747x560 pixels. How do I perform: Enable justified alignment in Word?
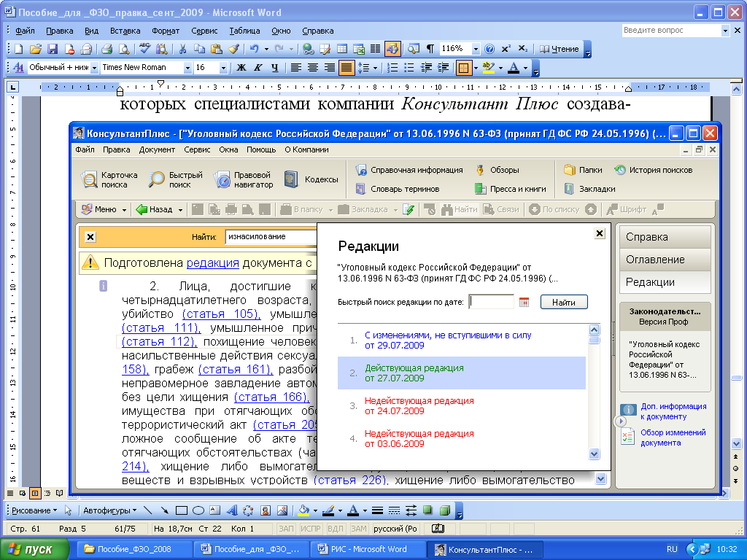tap(347, 68)
